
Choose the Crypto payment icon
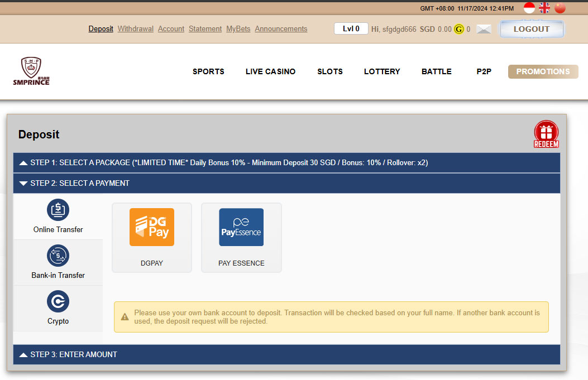point(58,301)
